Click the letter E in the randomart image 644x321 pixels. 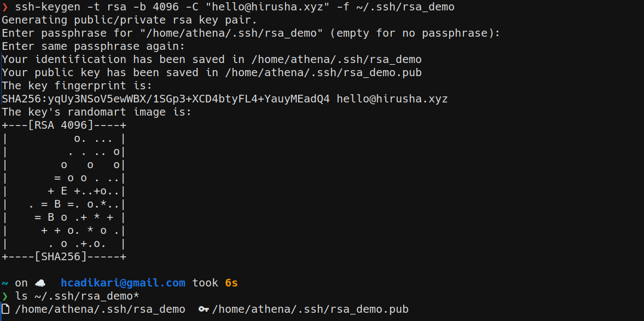[64, 191]
